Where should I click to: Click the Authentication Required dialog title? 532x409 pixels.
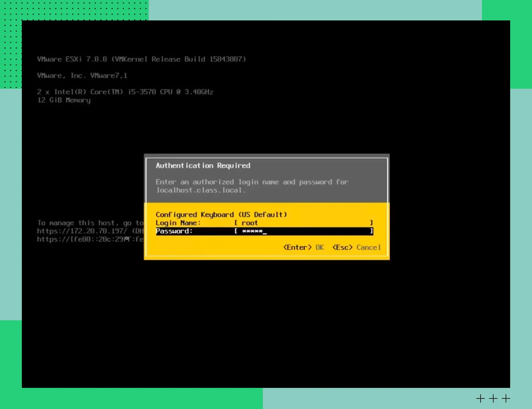[x=203, y=165]
